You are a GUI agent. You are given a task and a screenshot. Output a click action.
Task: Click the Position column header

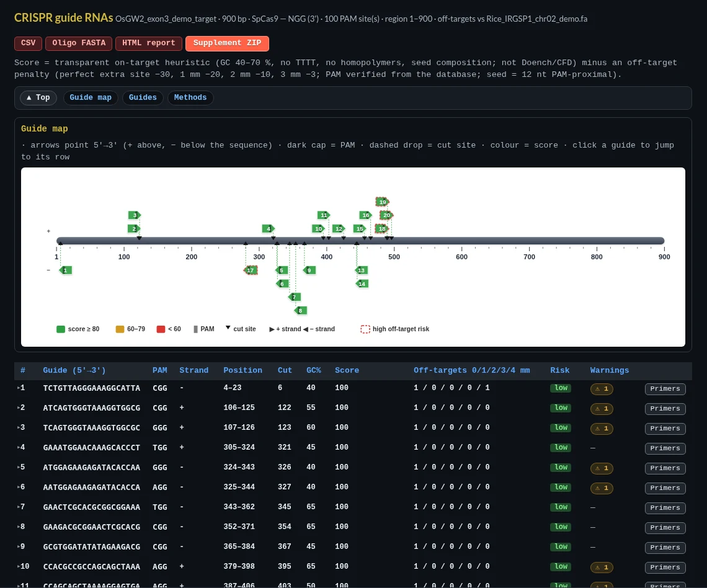[242, 370]
